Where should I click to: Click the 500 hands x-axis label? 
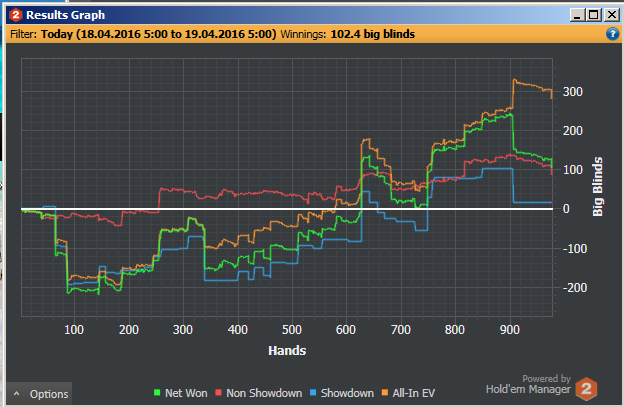click(292, 330)
